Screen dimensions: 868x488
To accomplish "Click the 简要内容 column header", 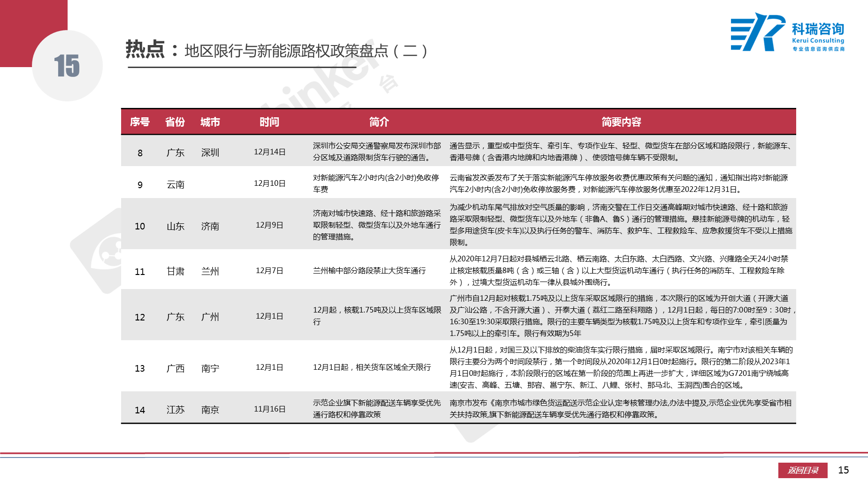I will (x=621, y=122).
